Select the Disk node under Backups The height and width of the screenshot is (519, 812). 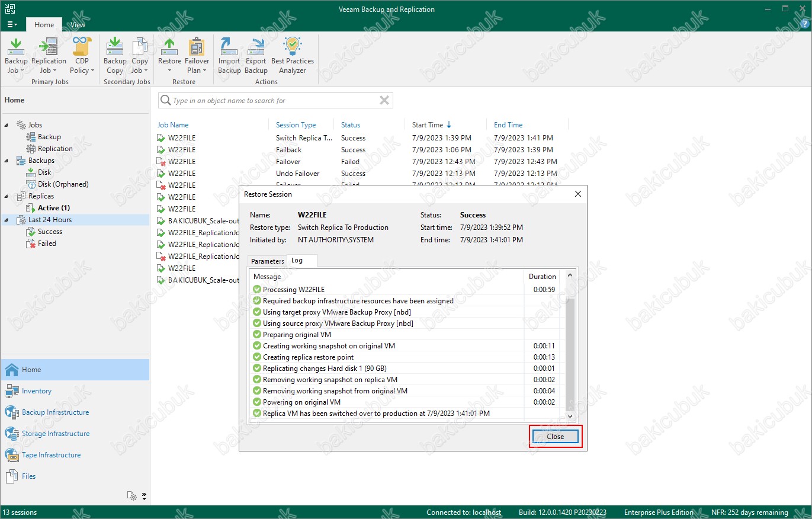click(x=44, y=172)
